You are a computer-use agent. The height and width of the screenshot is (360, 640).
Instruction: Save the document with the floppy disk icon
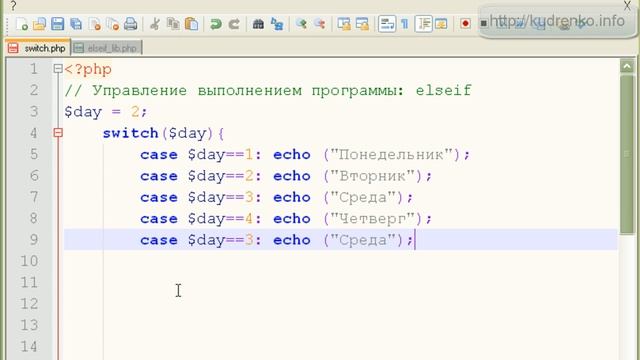point(58,24)
